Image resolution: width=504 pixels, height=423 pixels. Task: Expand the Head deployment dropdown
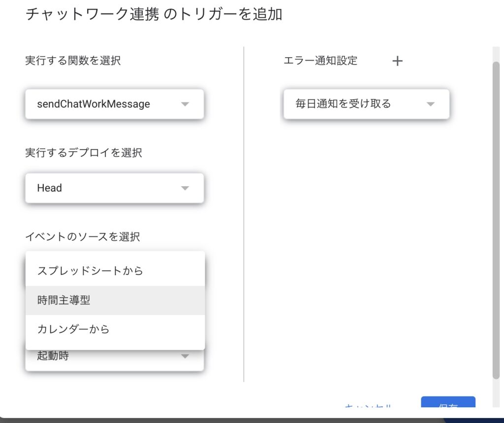(114, 188)
